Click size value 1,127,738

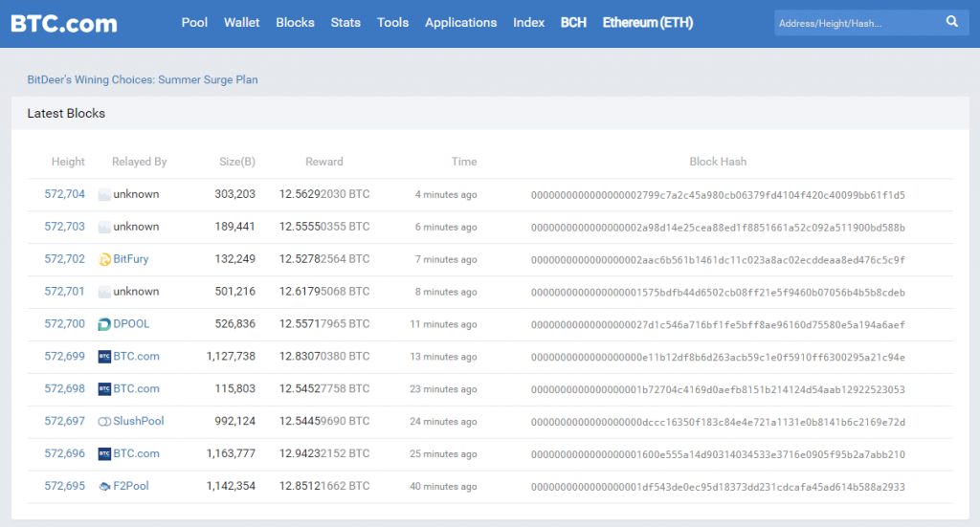pos(231,357)
